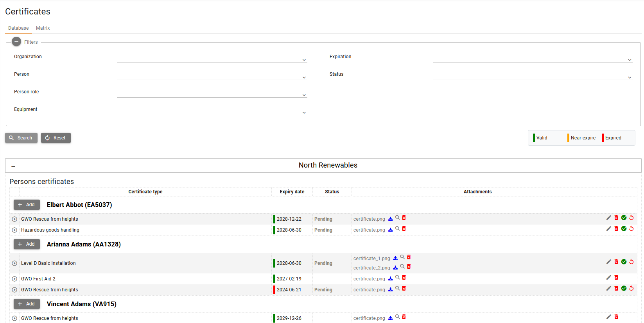Approve Elbert's GWO Rescue from heights certificate

click(624, 218)
